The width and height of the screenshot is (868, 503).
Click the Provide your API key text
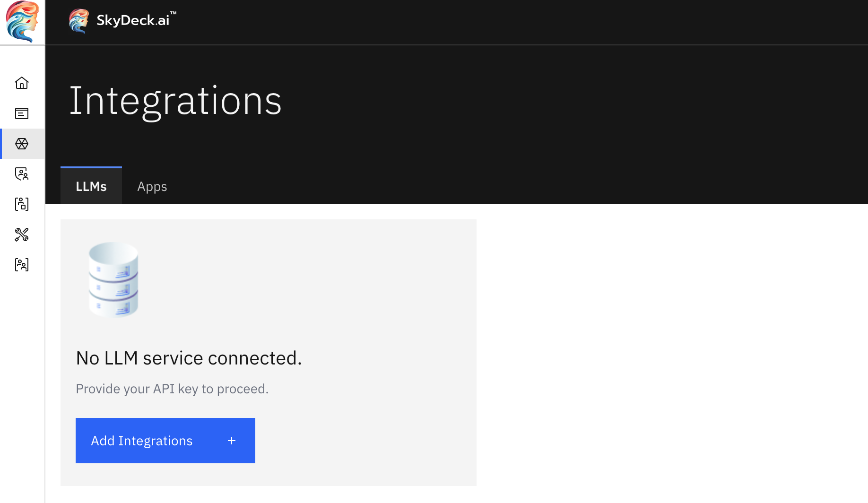pos(172,389)
